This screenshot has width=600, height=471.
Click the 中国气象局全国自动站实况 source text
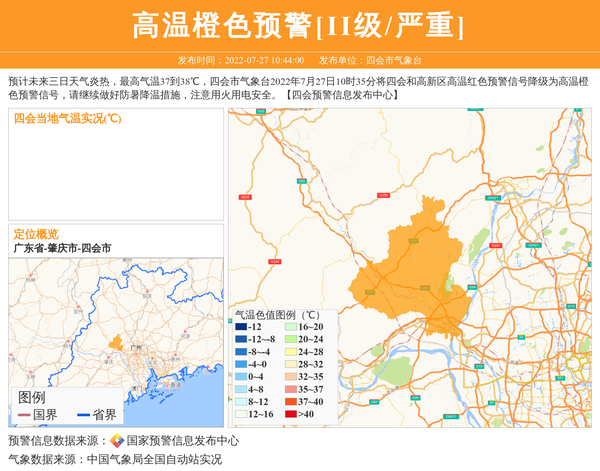tap(154, 459)
